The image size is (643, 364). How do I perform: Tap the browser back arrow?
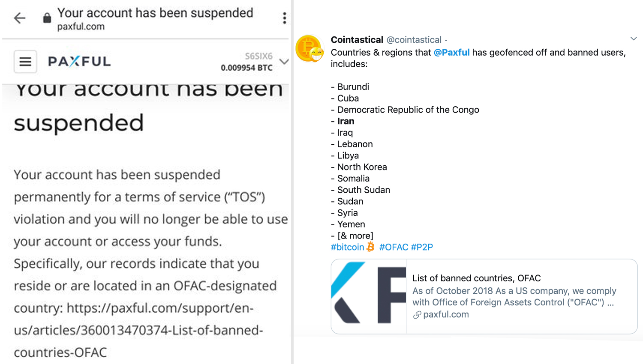20,18
